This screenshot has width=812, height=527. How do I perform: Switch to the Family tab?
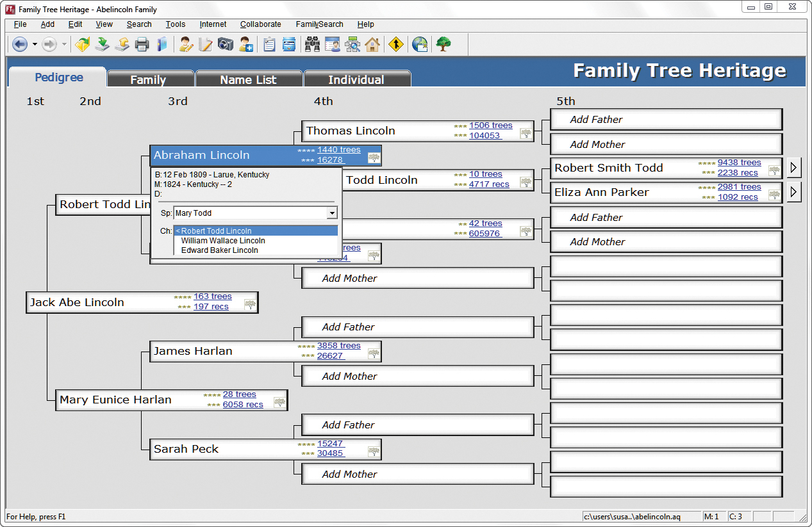tap(150, 79)
